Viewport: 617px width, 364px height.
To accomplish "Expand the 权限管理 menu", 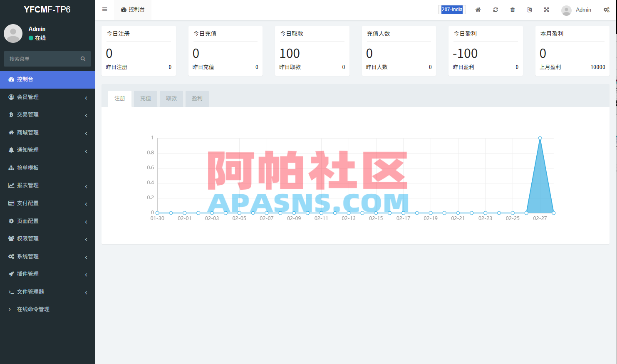I will (x=47, y=239).
